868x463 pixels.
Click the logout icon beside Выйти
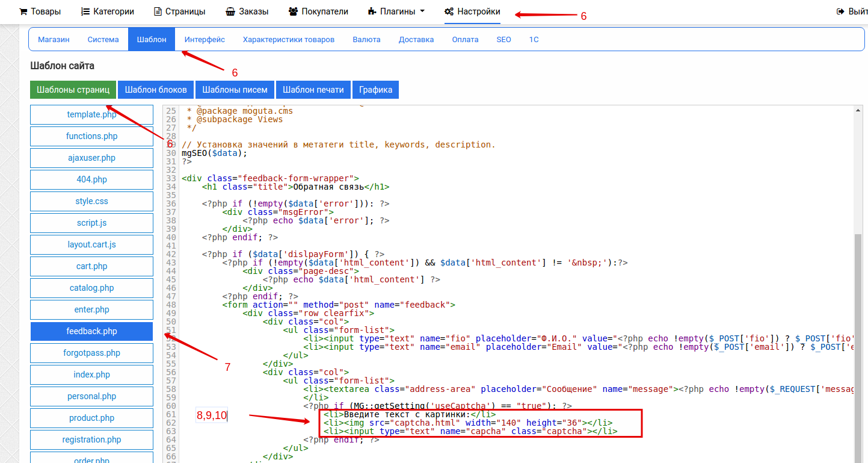tap(841, 11)
